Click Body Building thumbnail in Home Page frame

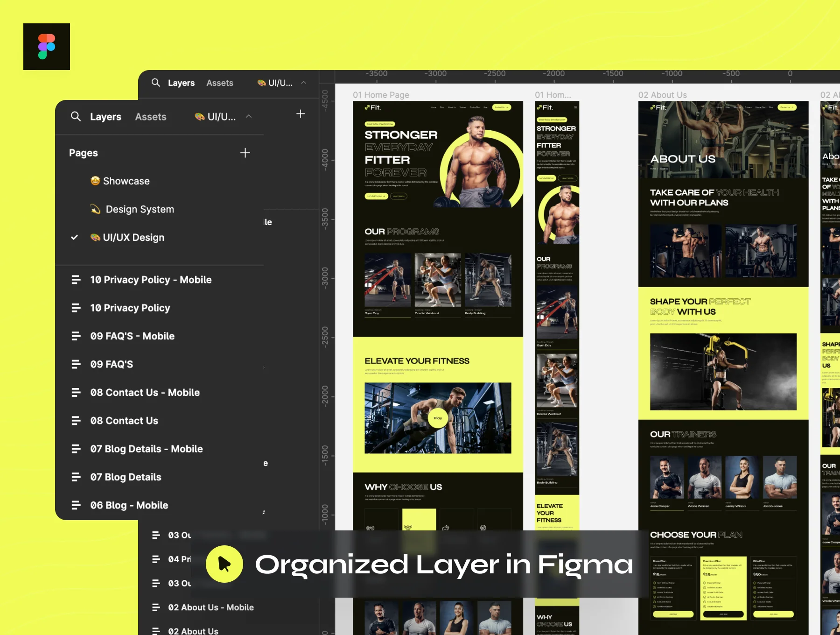click(488, 280)
